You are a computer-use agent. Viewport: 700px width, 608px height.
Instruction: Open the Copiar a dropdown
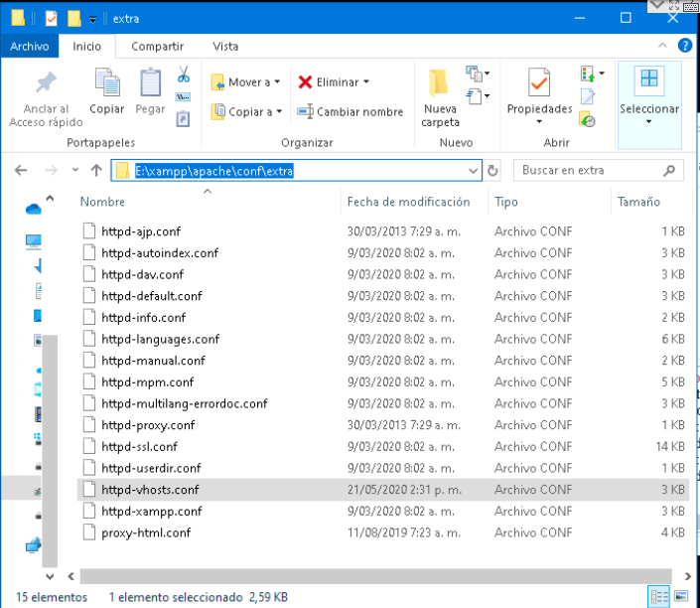(246, 111)
